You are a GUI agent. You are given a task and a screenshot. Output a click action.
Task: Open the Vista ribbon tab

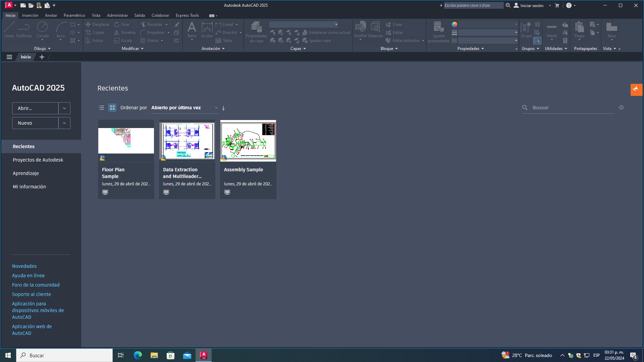coord(96,15)
